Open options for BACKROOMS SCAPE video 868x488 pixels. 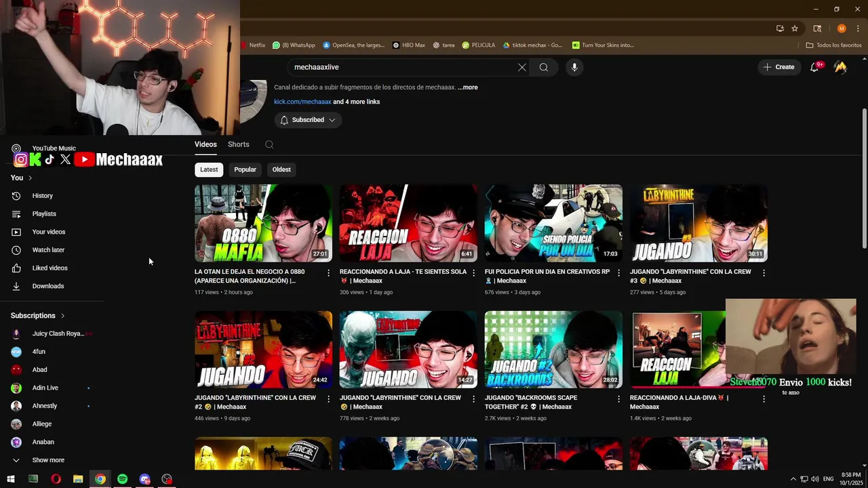click(x=618, y=399)
